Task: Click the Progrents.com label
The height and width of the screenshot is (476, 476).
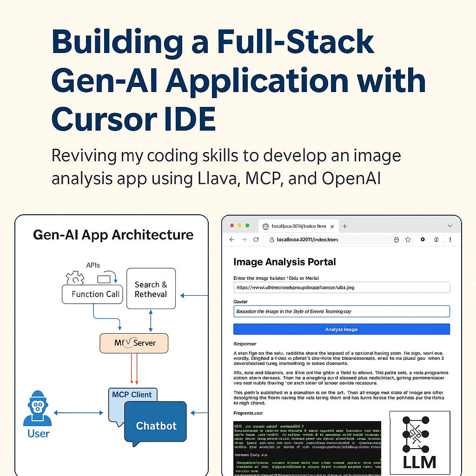Action: coord(248,413)
